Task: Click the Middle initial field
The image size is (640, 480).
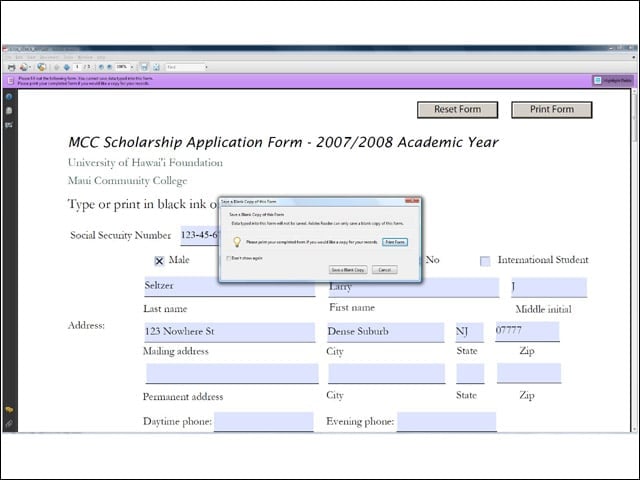Action: coord(549,287)
